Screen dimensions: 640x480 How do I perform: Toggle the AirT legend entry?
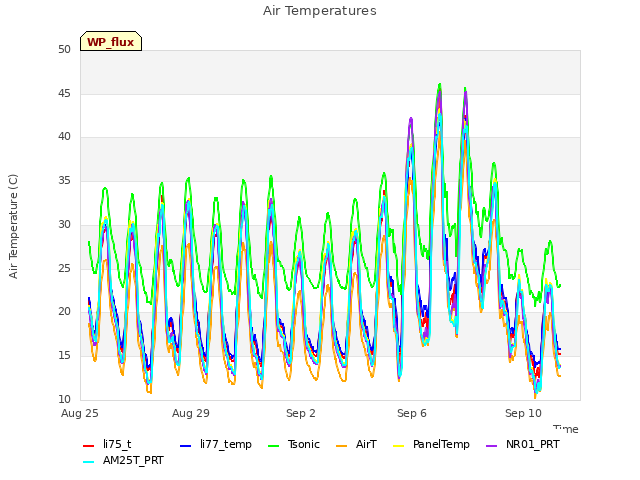(x=356, y=444)
